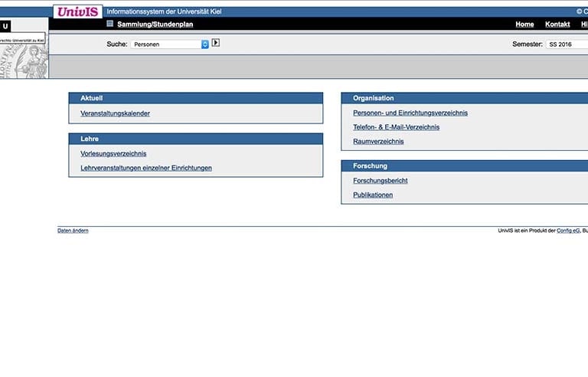
Task: Click the Organisation section header
Action: [x=465, y=98]
